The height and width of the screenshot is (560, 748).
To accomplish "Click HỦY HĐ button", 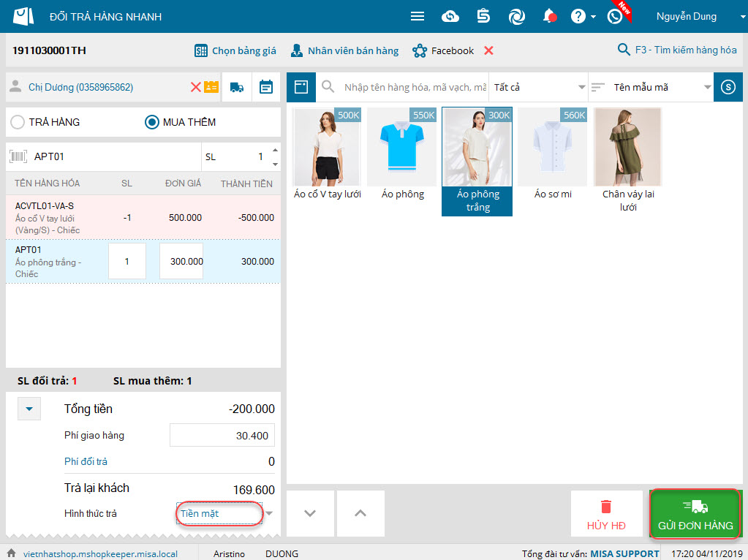I will pos(606,514).
